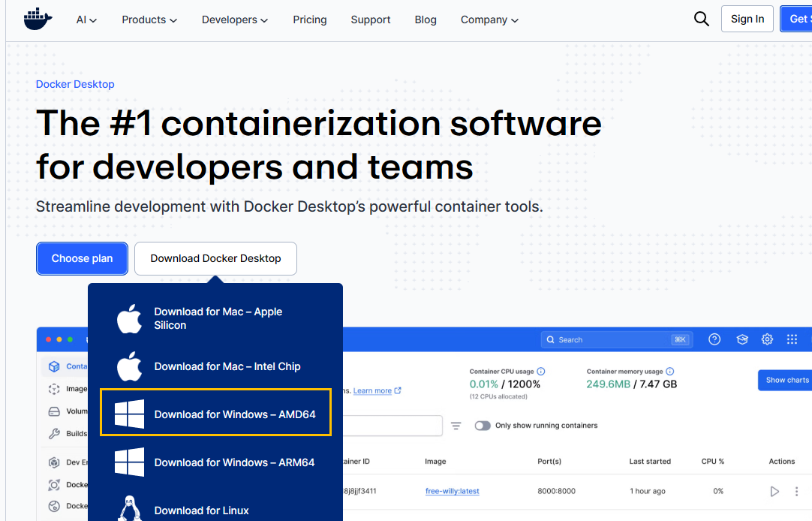Viewport: 812px width, 521px height.
Task: Select Download for Windows – AMD64
Action: tap(235, 414)
